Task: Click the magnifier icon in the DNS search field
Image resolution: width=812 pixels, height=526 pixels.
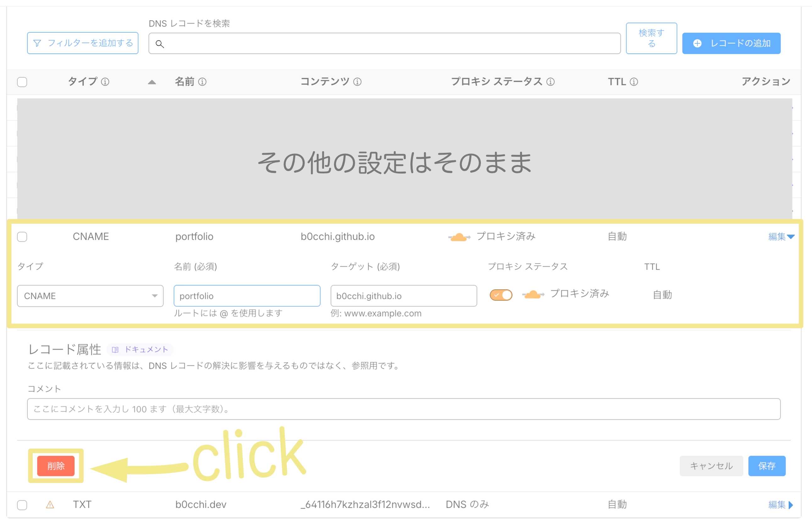Action: 160,44
